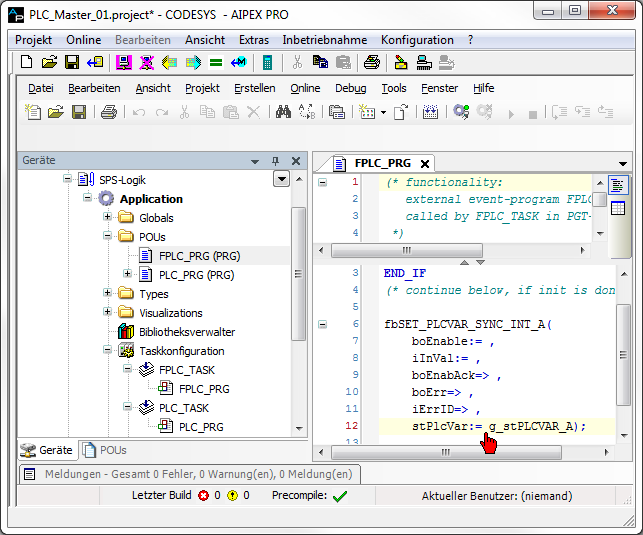Image resolution: width=643 pixels, height=535 pixels.
Task: Click the find-and-replace A-B icon
Action: pyautogui.click(x=307, y=112)
